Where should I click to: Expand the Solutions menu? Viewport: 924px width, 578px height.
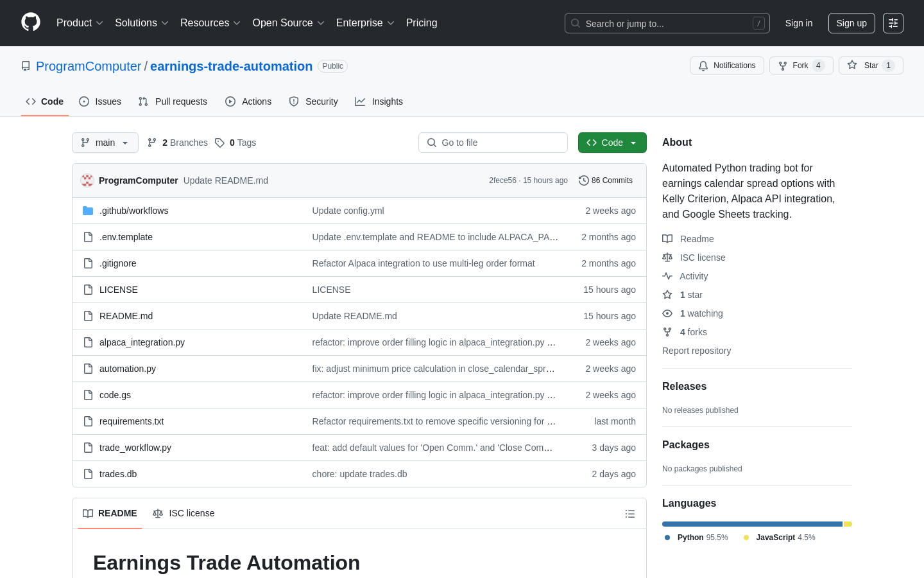point(141,23)
